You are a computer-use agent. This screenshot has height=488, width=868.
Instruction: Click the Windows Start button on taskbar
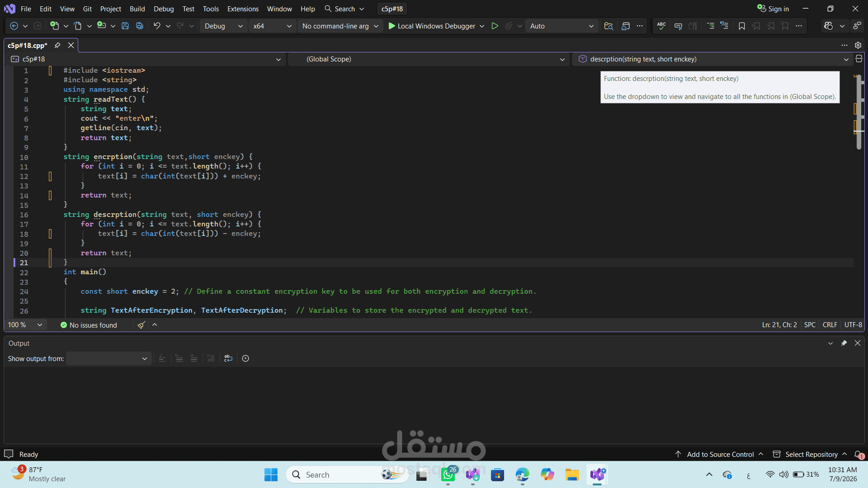pyautogui.click(x=271, y=475)
